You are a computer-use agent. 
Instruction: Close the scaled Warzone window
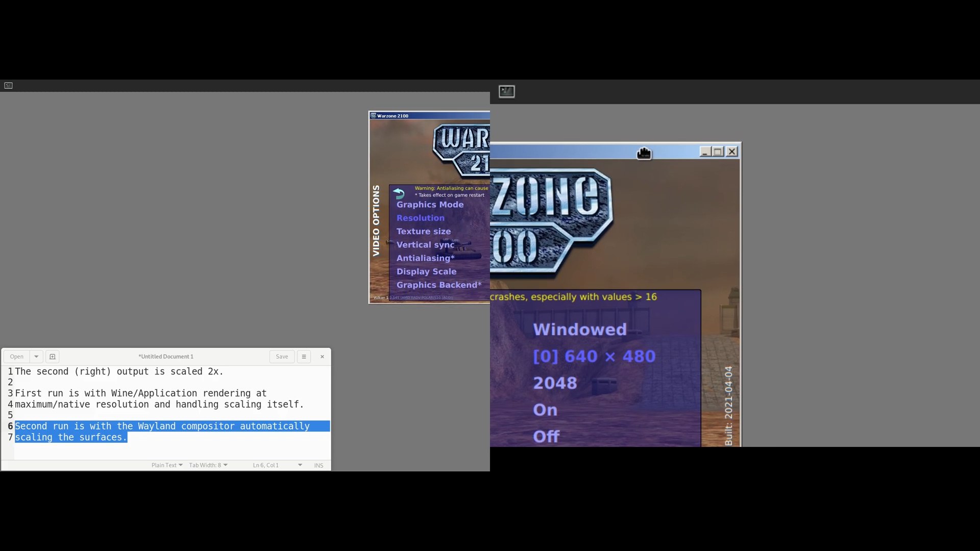pyautogui.click(x=732, y=152)
